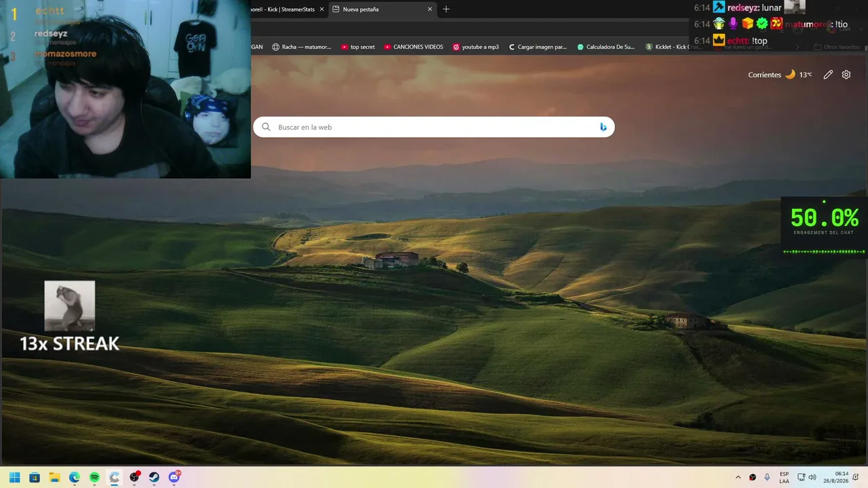
Task: Click the magnifier icon in the search box
Action: pyautogui.click(x=266, y=127)
